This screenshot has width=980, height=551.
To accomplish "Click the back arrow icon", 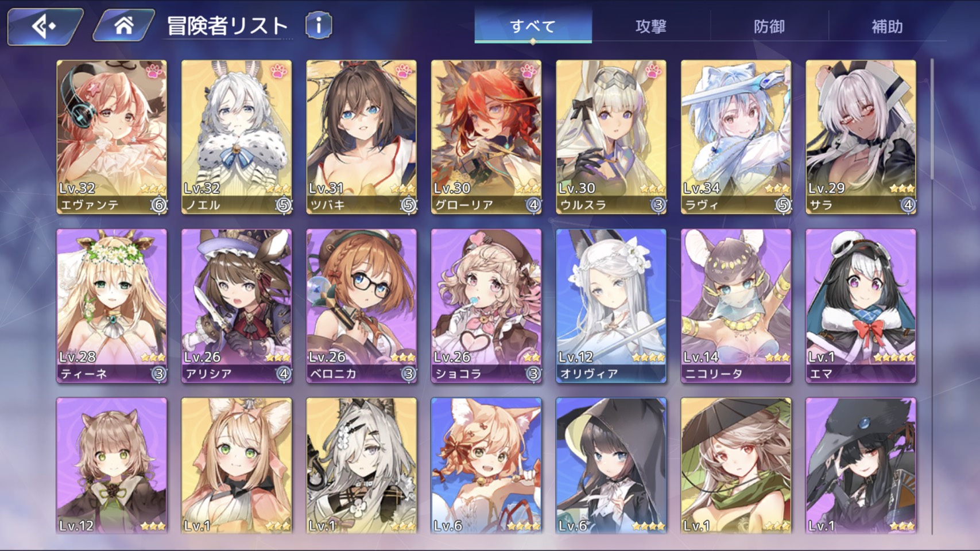I will 45,26.
